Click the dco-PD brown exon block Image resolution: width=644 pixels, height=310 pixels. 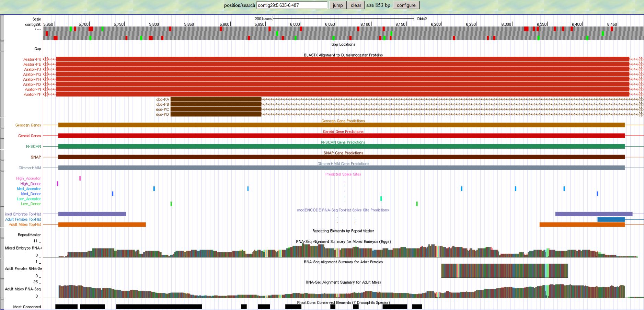216,114
